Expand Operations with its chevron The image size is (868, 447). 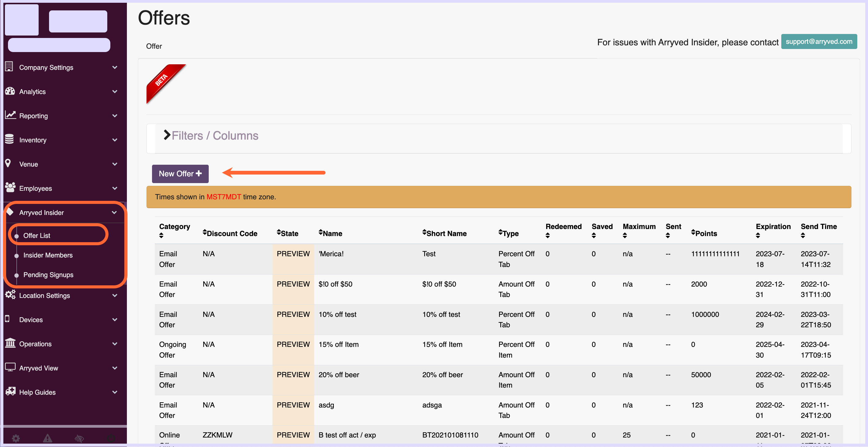[115, 344]
